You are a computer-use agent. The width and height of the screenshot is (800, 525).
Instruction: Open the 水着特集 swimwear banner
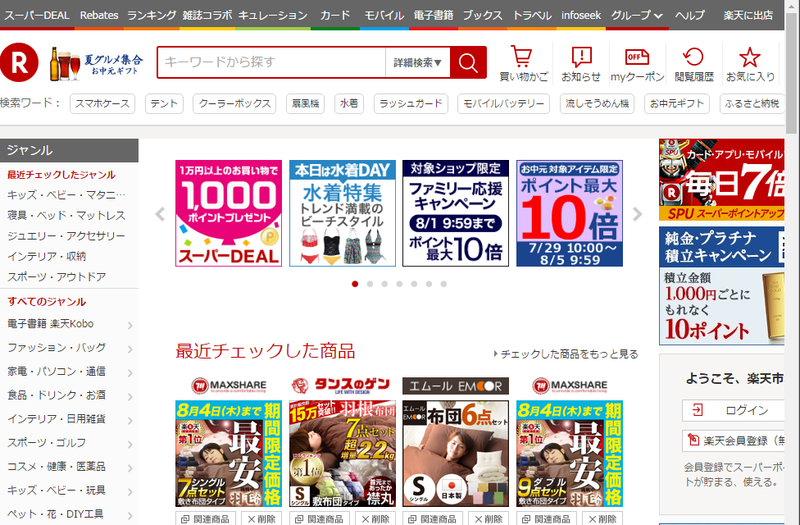click(342, 213)
